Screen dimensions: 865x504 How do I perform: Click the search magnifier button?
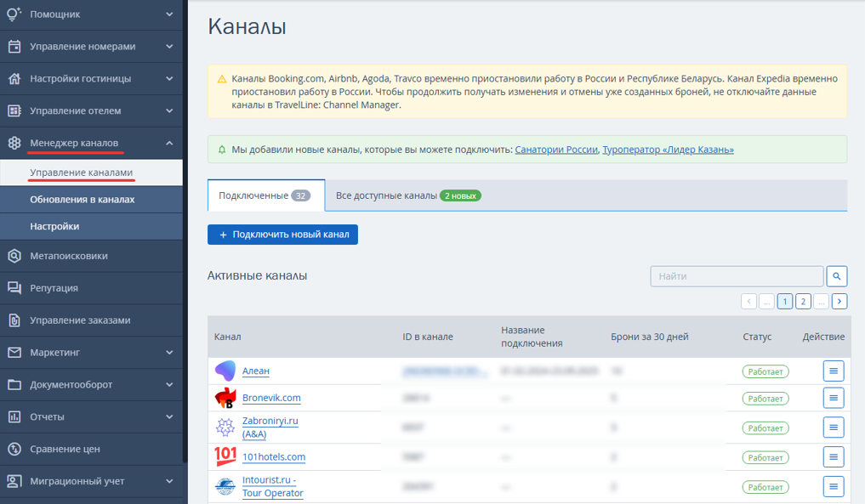(836, 276)
